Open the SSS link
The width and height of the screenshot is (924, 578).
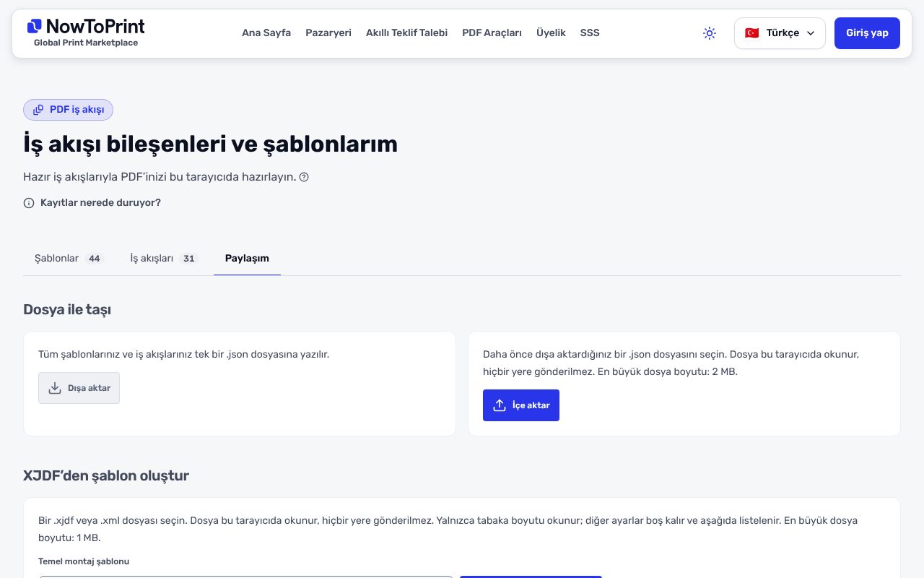(590, 33)
